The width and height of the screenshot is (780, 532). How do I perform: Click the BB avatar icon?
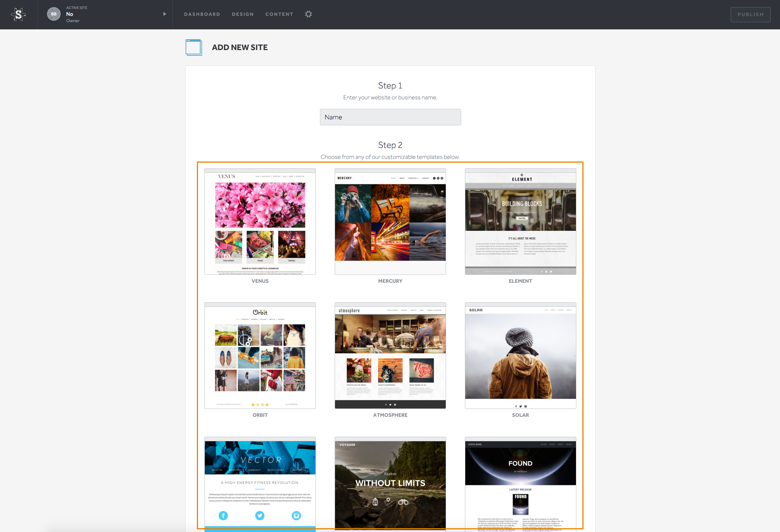[54, 14]
